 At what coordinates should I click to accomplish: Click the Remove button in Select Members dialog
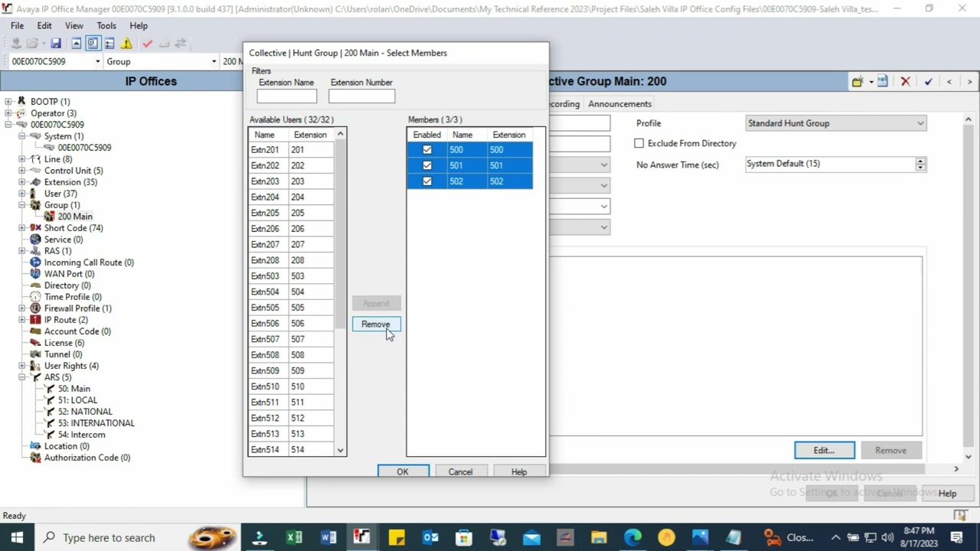[x=376, y=324]
